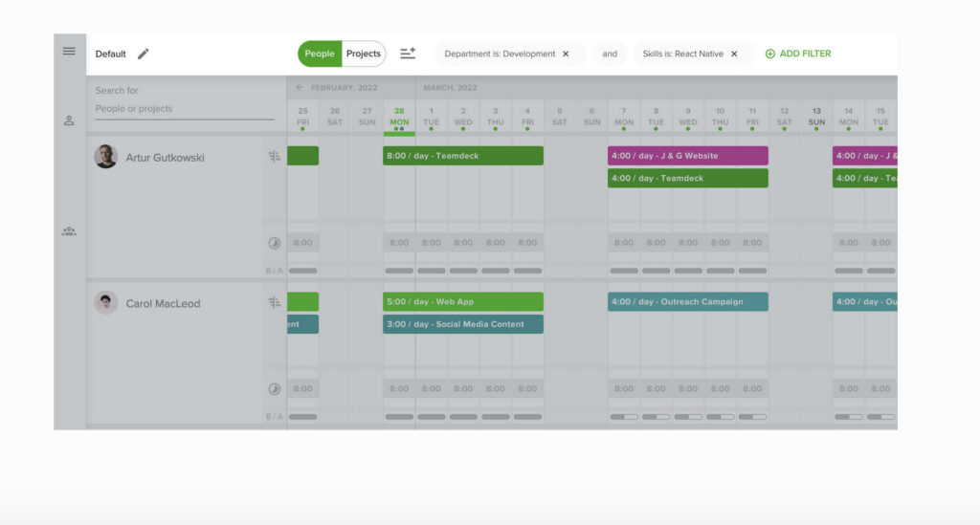Select the 28 MON date column header
980x525 pixels.
[x=399, y=119]
